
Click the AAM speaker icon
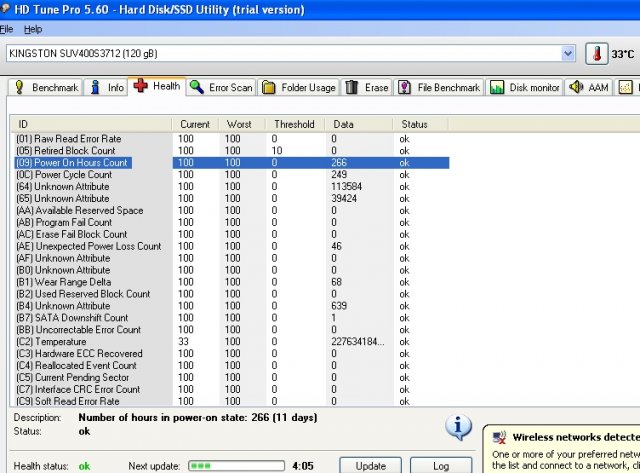coord(576,88)
